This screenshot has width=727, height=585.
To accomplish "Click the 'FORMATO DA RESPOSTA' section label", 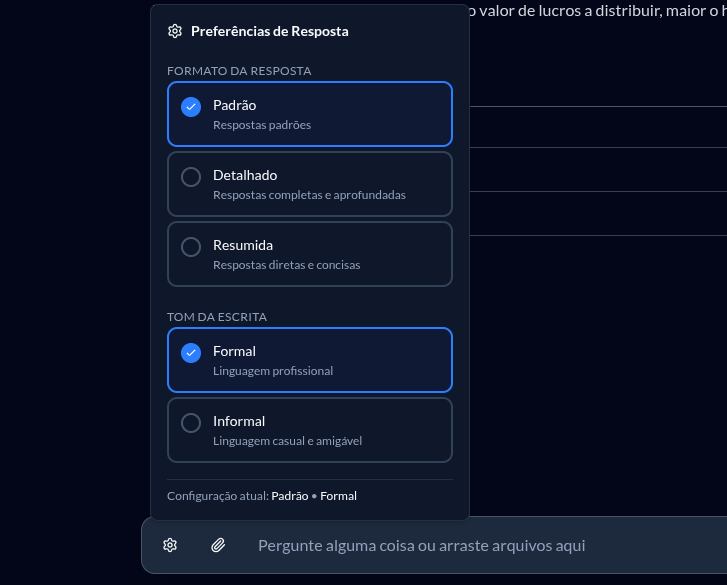I will point(239,71).
